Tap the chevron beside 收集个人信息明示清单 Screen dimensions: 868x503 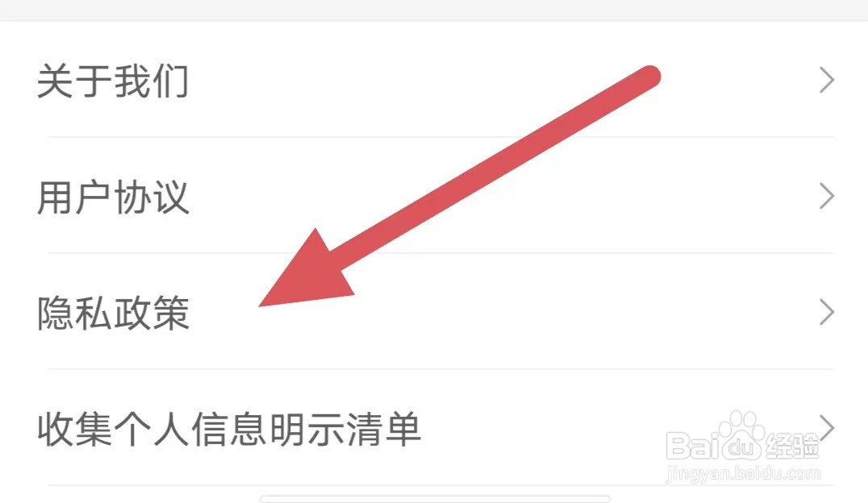click(827, 428)
